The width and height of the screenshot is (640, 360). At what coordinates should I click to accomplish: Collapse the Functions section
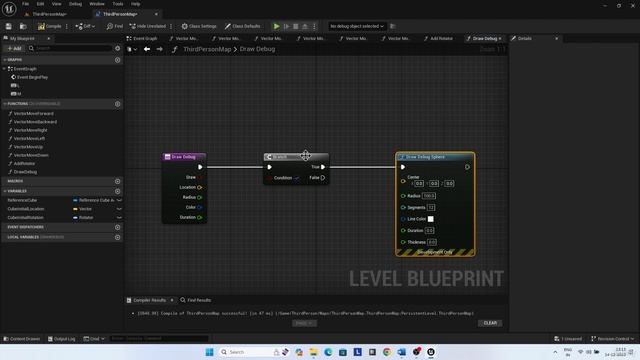5,104
